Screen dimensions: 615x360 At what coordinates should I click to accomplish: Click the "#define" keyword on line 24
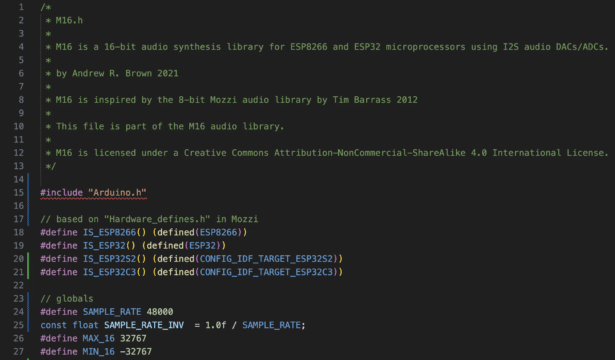tap(59, 312)
